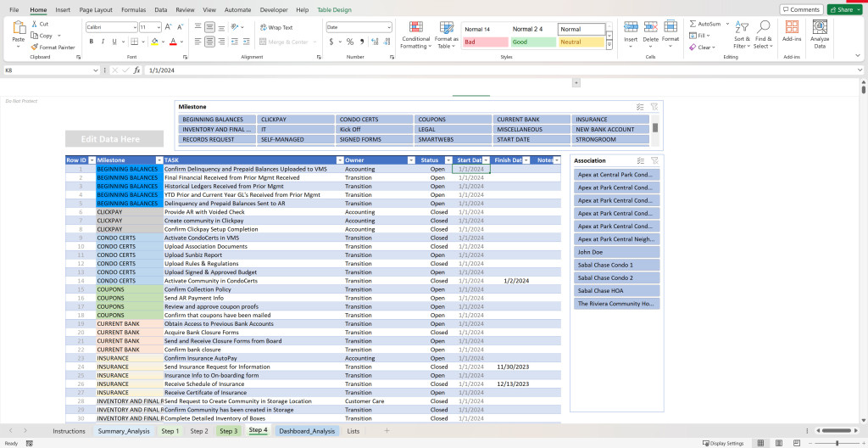Open the Table Design ribbon tab
This screenshot has height=448, width=868.
[x=334, y=10]
